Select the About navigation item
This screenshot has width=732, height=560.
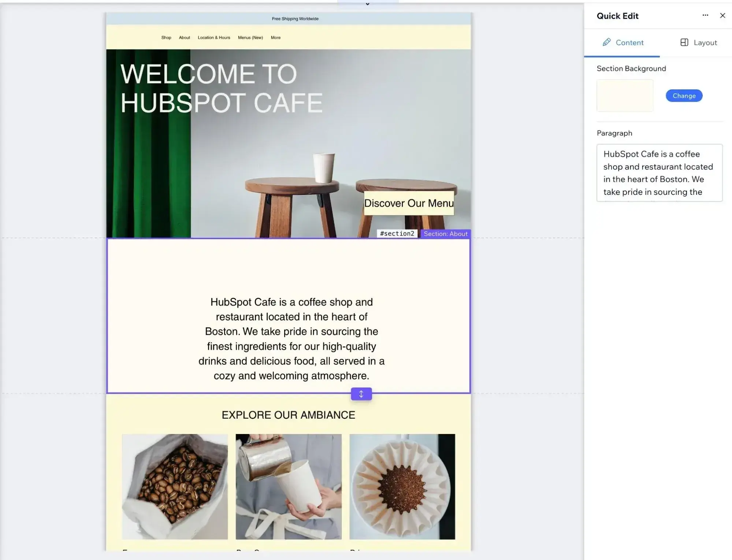(x=184, y=37)
